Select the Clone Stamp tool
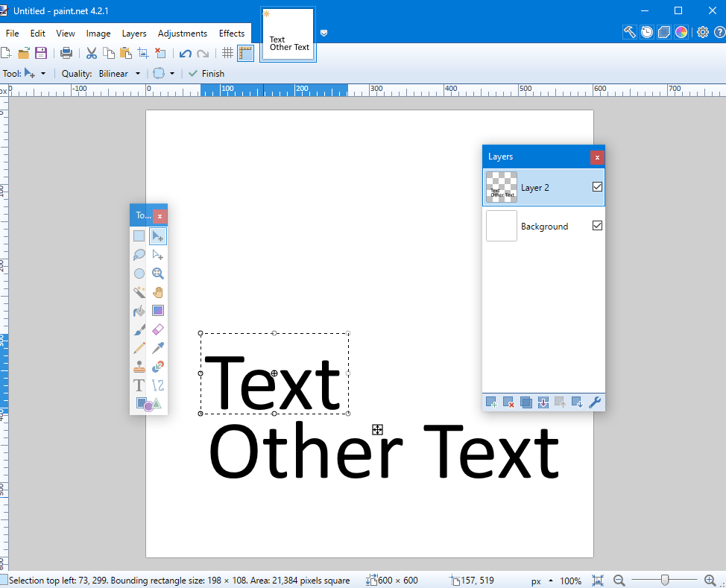The height and width of the screenshot is (588, 726). 139,367
